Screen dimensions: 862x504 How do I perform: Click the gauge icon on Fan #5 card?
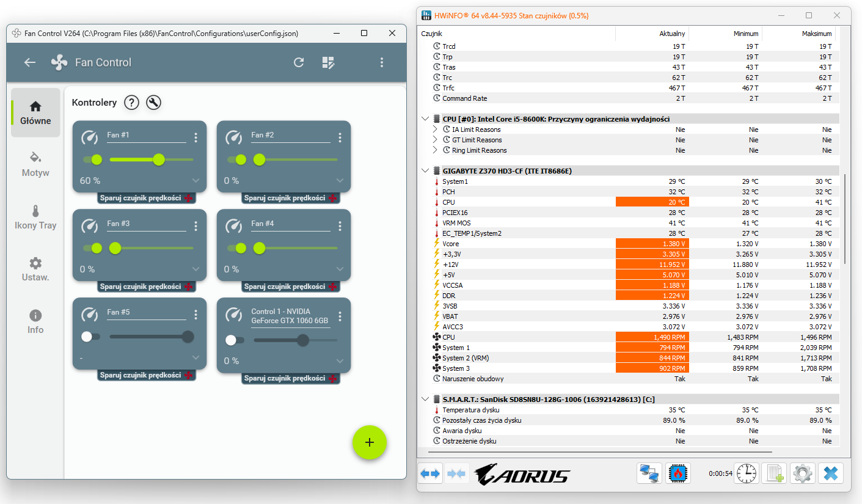(90, 315)
